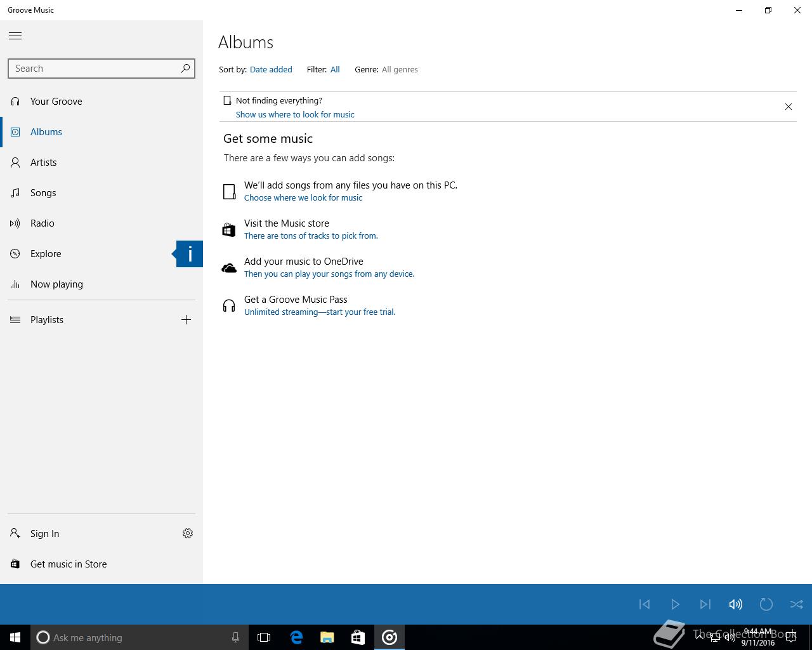The width and height of the screenshot is (812, 650).
Task: Open volume control in player bar
Action: pos(736,604)
